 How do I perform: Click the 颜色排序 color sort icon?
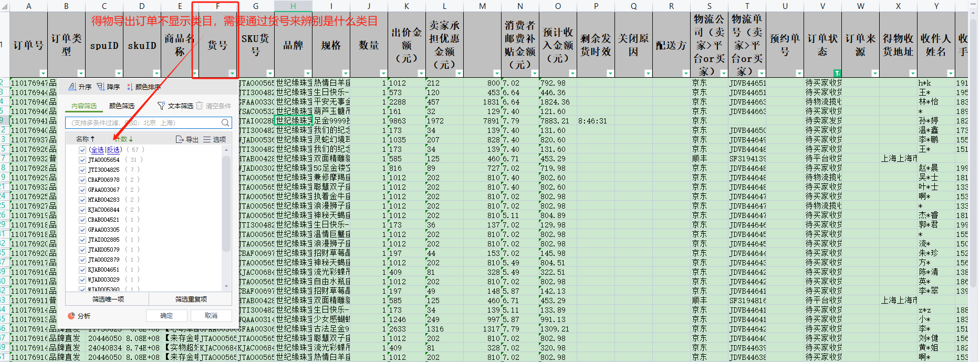(x=144, y=87)
